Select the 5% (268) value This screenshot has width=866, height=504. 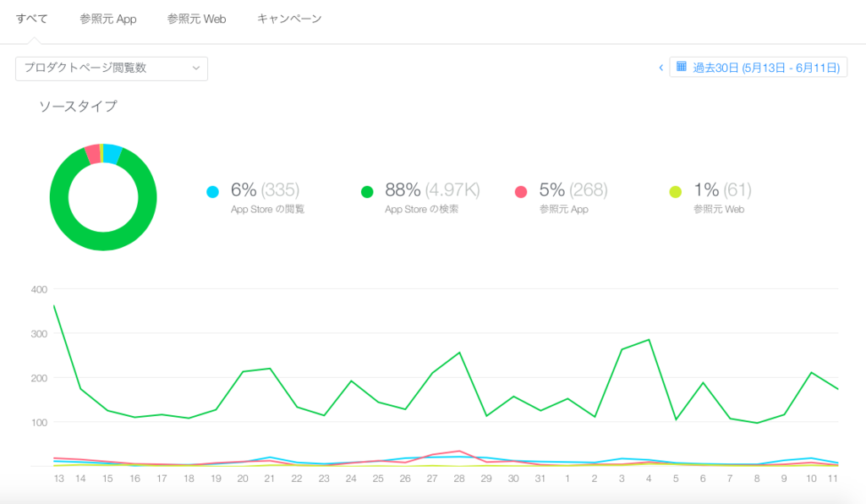tap(573, 190)
